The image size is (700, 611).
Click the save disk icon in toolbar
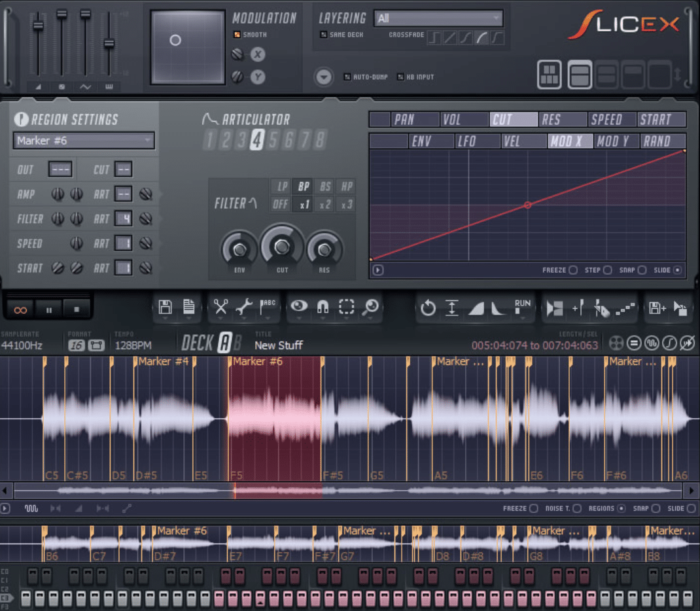[x=165, y=307]
